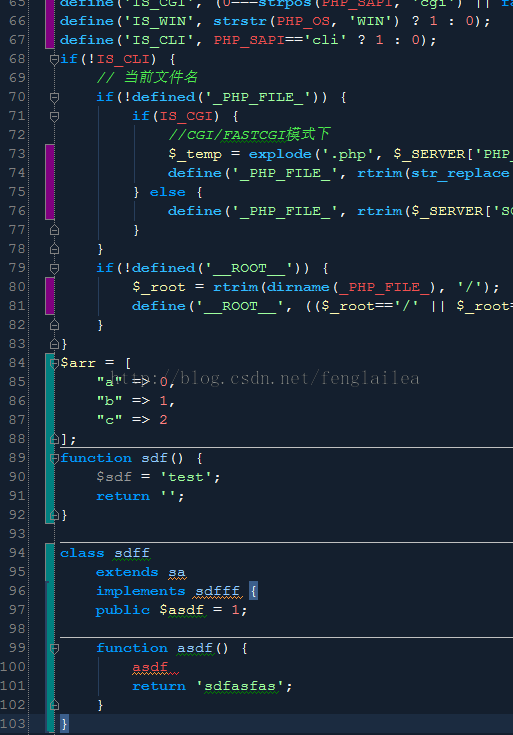Click the dirname function call
Image resolution: width=513 pixels, height=735 pixels.
pyautogui.click(x=299, y=287)
